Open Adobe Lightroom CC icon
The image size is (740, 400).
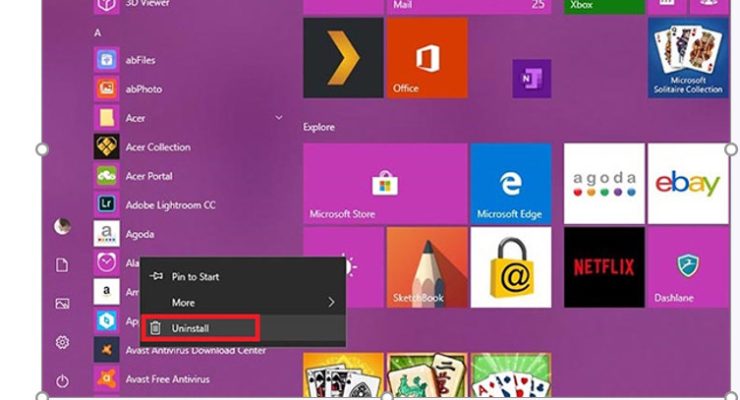(107, 205)
